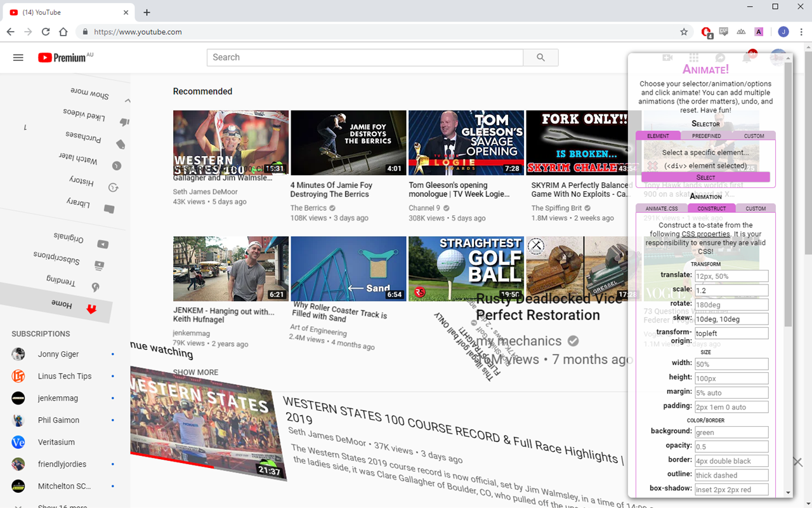Click the opacity input field
This screenshot has width=812, height=508.
click(731, 446)
